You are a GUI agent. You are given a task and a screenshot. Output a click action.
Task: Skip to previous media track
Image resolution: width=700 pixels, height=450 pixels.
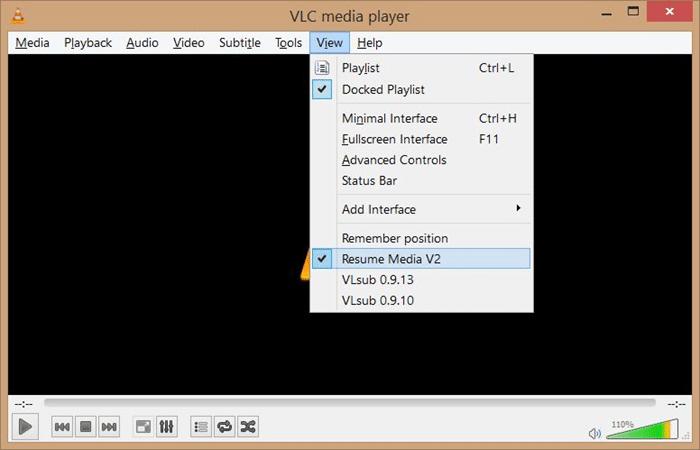click(62, 427)
